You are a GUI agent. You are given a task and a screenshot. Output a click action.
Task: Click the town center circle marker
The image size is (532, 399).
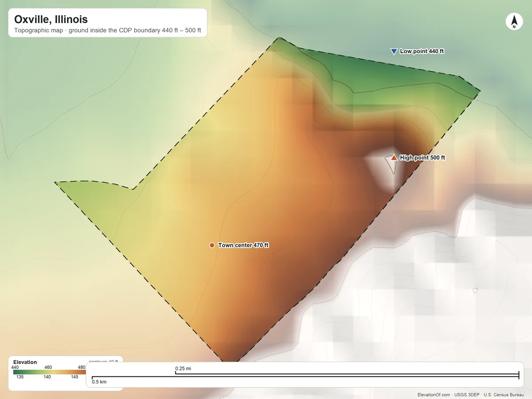tap(212, 245)
